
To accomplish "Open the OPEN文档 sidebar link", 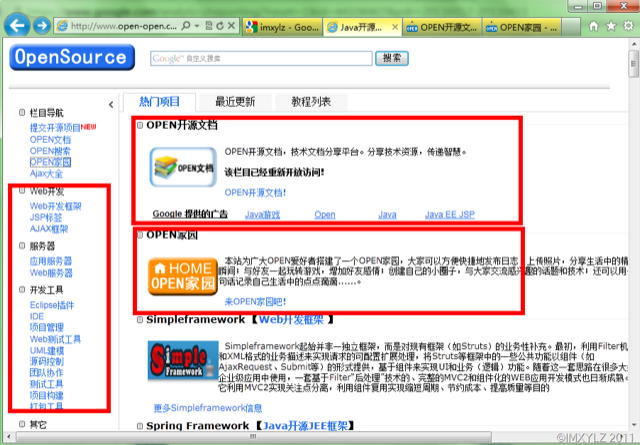I will click(50, 140).
